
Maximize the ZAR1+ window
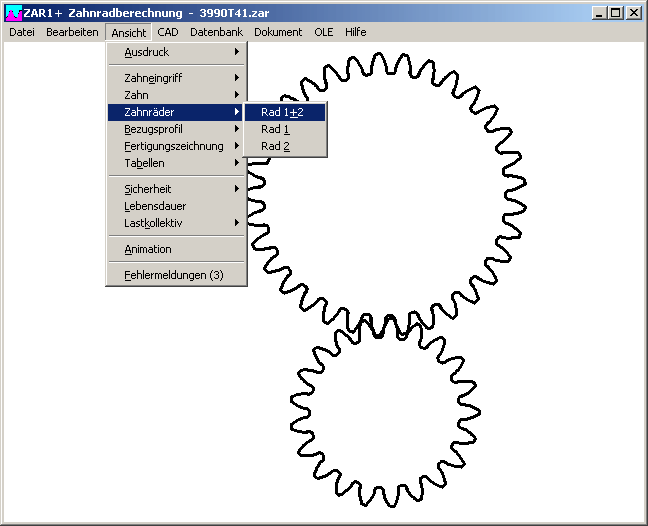pos(615,13)
